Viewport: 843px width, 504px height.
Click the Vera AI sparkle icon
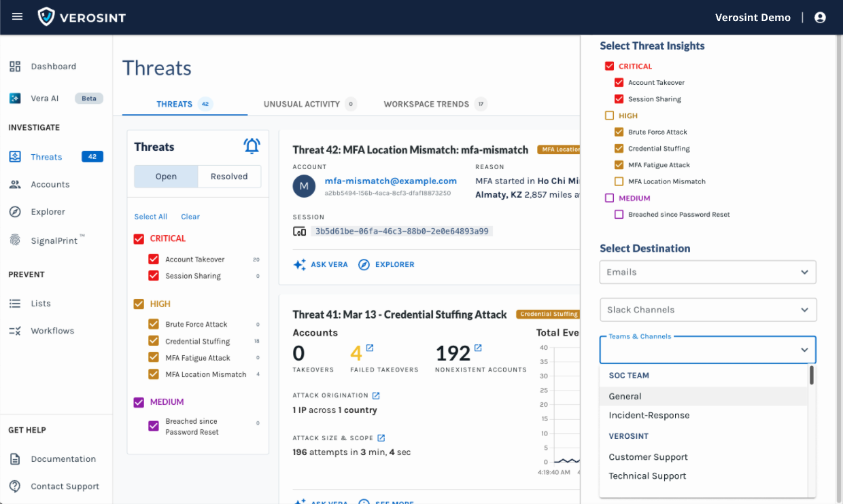15,98
